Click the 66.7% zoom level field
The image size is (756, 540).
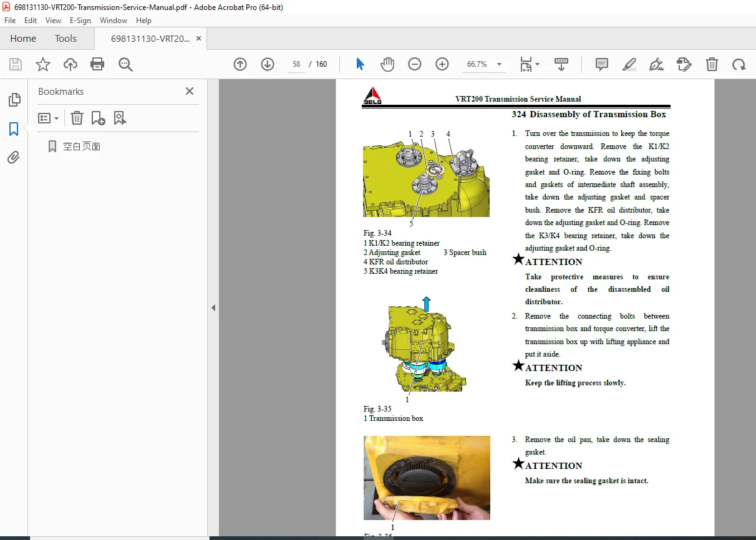tap(477, 64)
